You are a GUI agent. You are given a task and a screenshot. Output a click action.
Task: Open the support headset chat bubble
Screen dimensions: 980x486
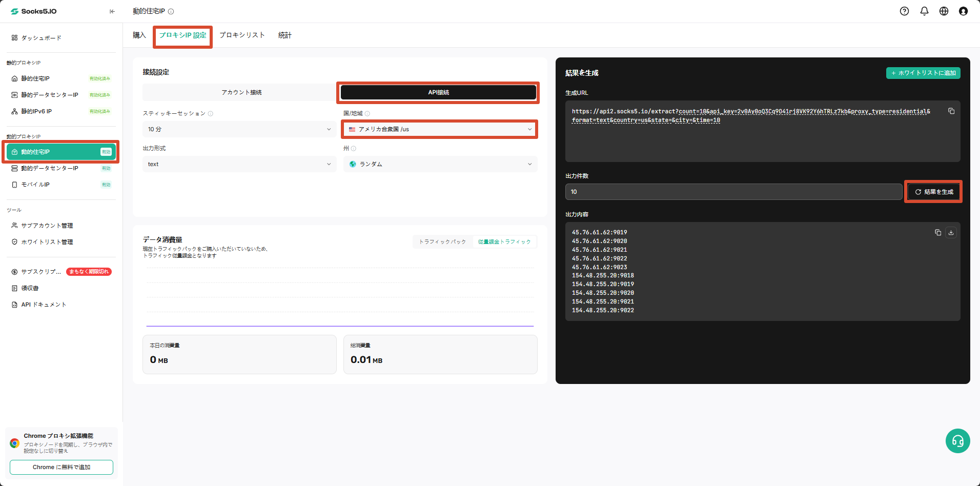point(957,441)
